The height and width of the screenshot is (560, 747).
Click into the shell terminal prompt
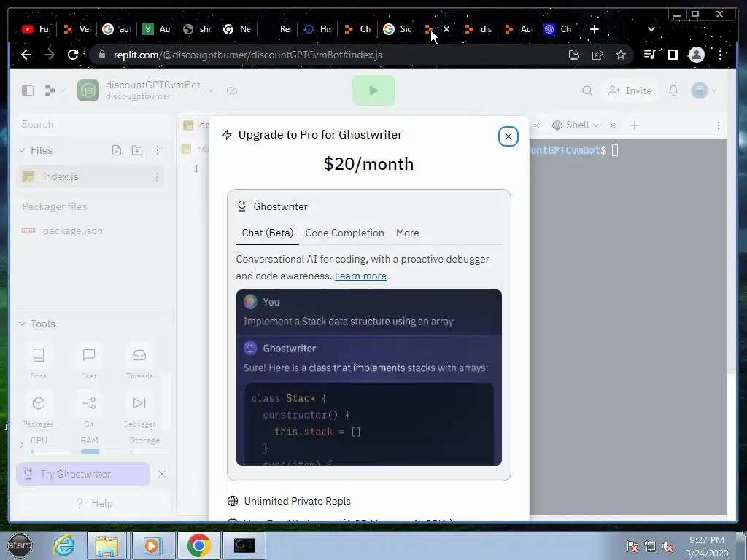614,150
